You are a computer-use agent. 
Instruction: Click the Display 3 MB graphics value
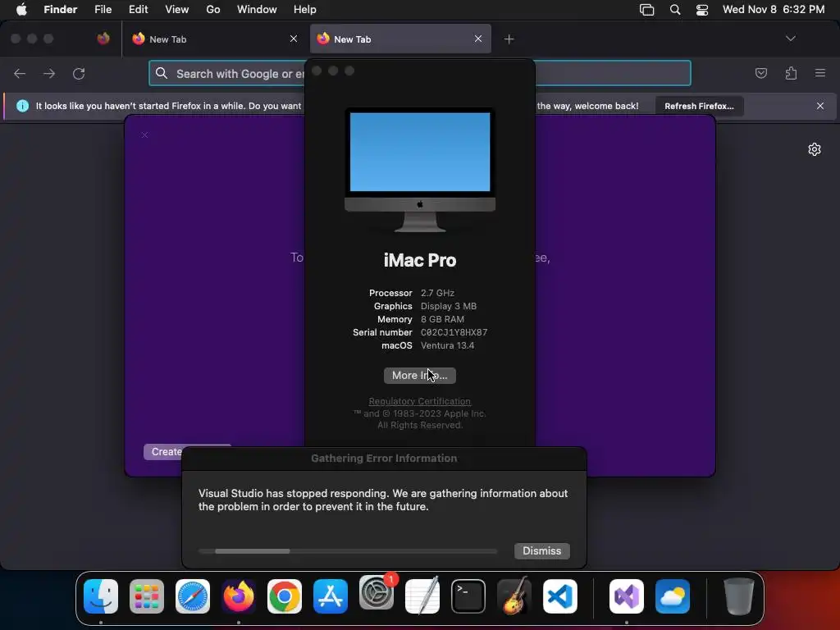(449, 306)
